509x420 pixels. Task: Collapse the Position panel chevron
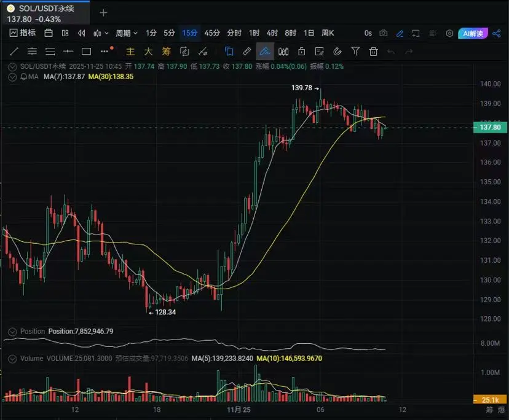[x=12, y=332]
